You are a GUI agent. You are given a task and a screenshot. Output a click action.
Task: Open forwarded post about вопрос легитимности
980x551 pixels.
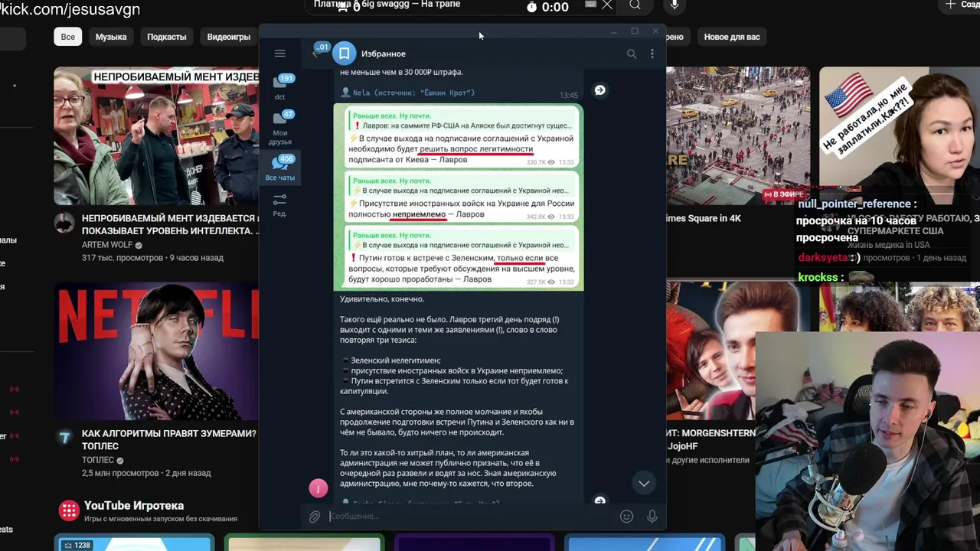462,137
